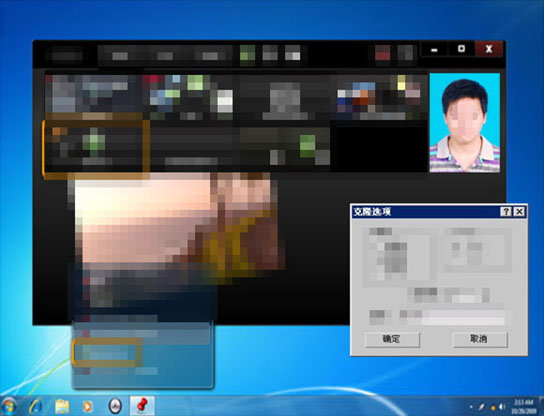Show hidden system tray icons
544x416 pixels.
pos(471,406)
